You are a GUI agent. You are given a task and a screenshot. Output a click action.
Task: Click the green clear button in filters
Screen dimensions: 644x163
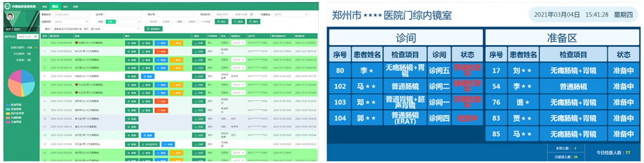click(x=254, y=22)
